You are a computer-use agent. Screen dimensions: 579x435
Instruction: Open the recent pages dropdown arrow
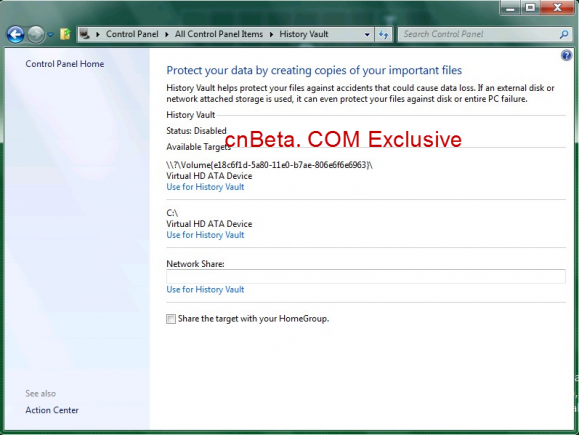pyautogui.click(x=51, y=35)
